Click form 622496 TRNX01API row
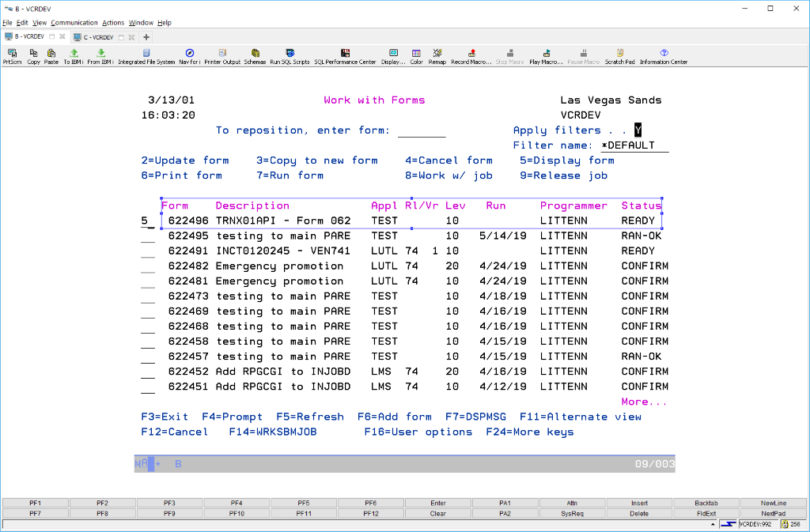This screenshot has height=532, width=810. coord(411,221)
